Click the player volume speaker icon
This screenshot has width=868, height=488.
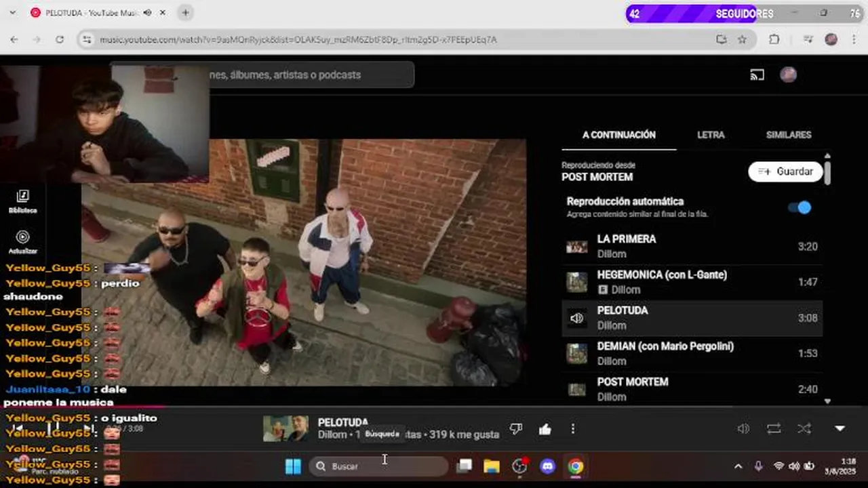[743, 428]
